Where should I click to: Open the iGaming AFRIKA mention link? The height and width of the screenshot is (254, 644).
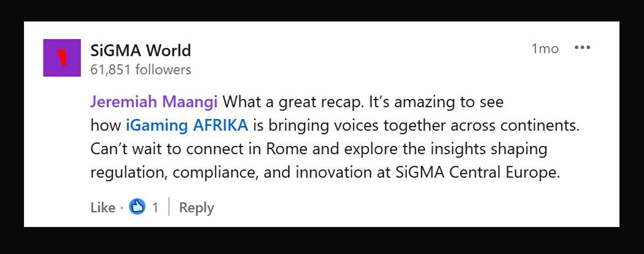click(187, 125)
